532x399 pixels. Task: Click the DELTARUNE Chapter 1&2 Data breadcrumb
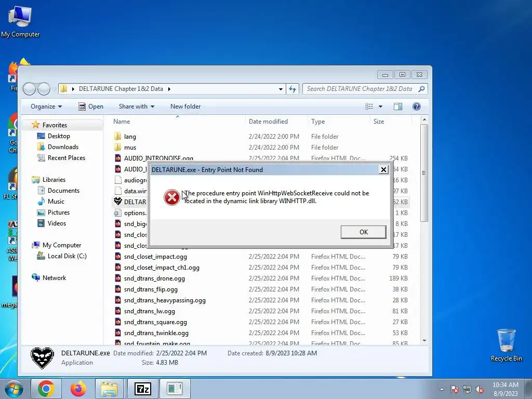pos(121,89)
